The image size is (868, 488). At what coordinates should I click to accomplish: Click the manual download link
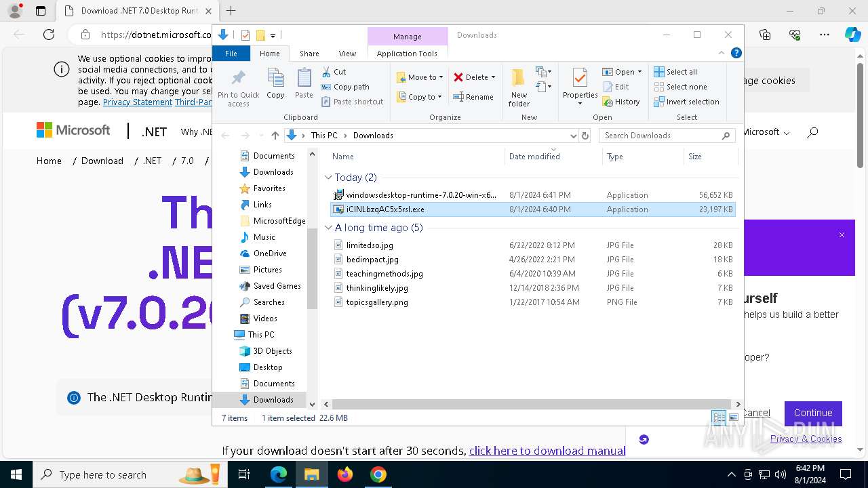(547, 451)
